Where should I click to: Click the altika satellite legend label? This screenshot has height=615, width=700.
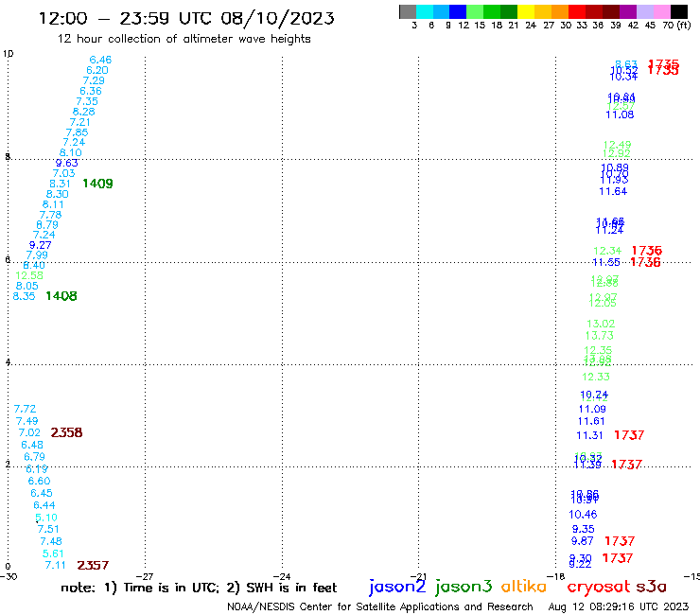pyautogui.click(x=524, y=587)
